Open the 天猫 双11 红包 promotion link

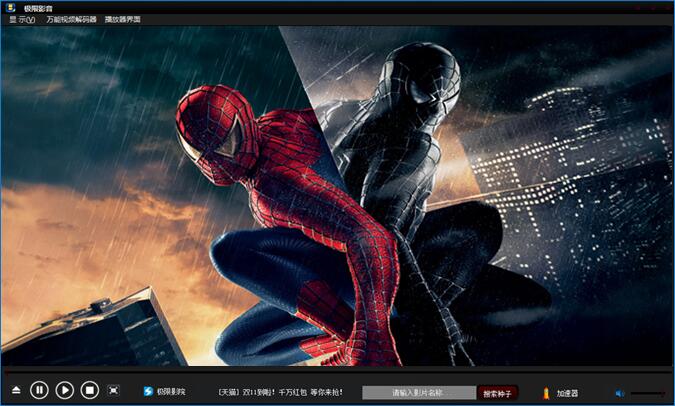281,392
